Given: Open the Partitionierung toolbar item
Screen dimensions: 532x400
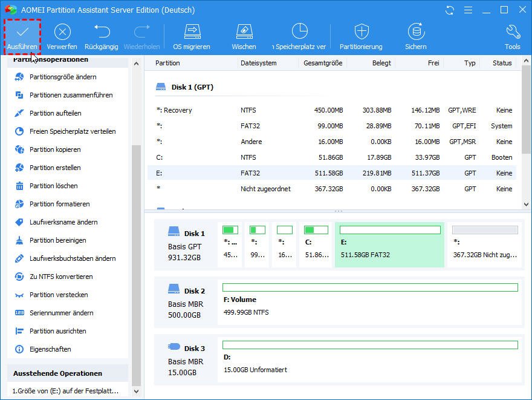Looking at the screenshot, I should [x=361, y=32].
